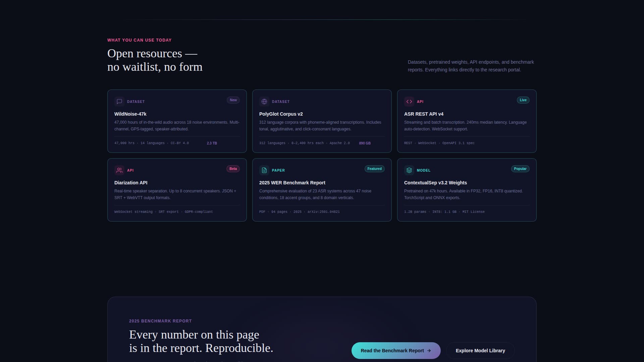Click the speech bubble icon on WildNoise-47k card
This screenshot has width=644, height=362.
pos(119,102)
